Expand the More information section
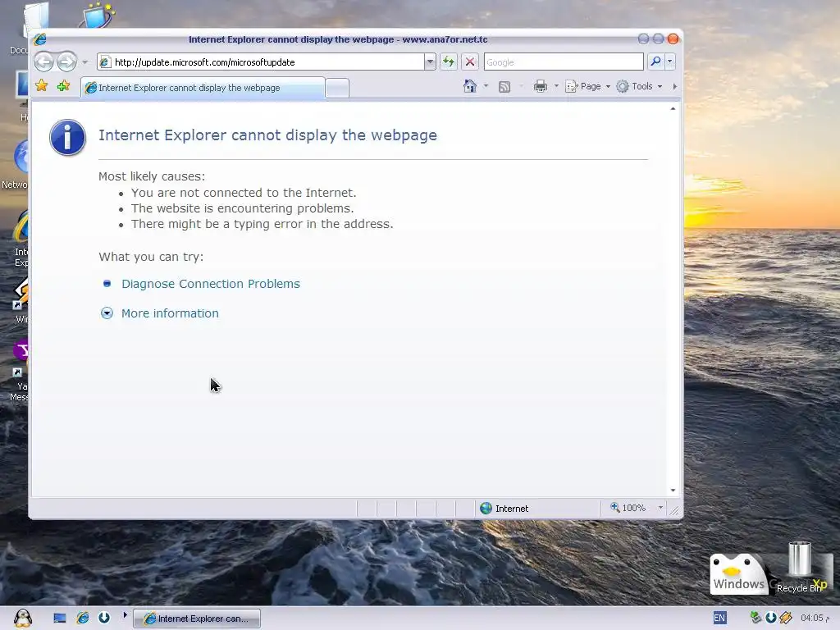The height and width of the screenshot is (630, 840). [160, 313]
